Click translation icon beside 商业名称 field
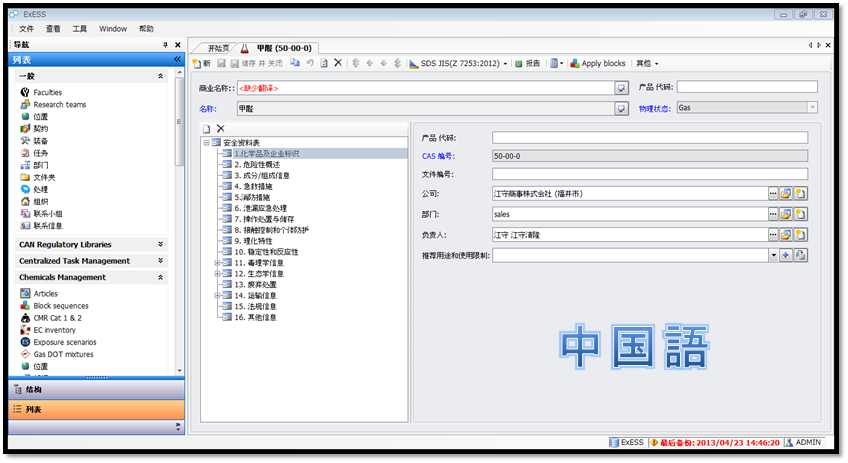Image resolution: width=848 pixels, height=463 pixels. pyautogui.click(x=621, y=88)
